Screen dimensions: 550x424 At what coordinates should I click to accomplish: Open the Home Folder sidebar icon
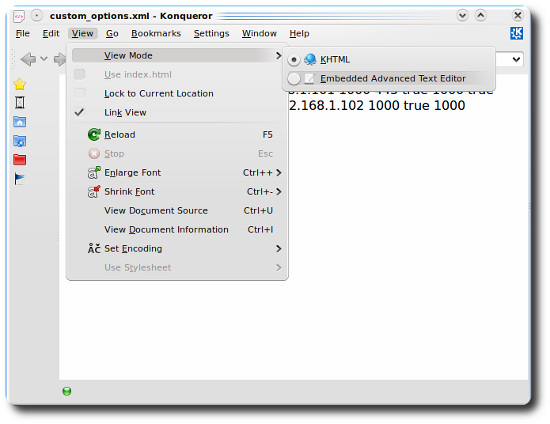[x=20, y=122]
